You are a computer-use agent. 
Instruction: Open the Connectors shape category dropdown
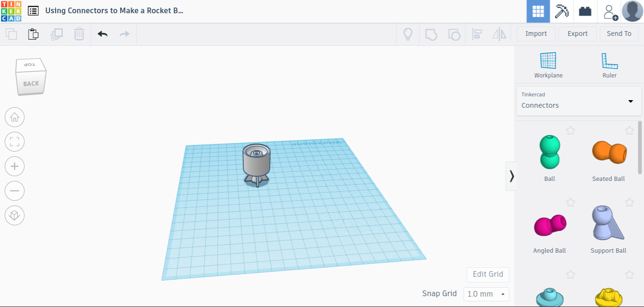(x=630, y=101)
